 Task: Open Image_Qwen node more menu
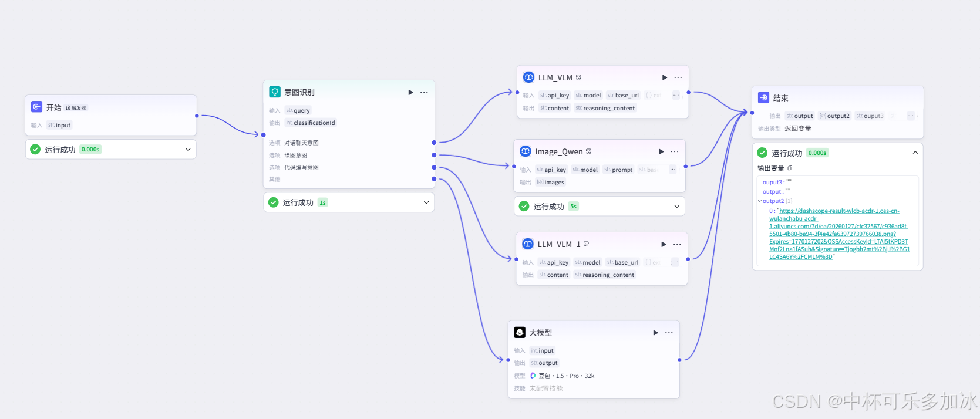tap(675, 151)
